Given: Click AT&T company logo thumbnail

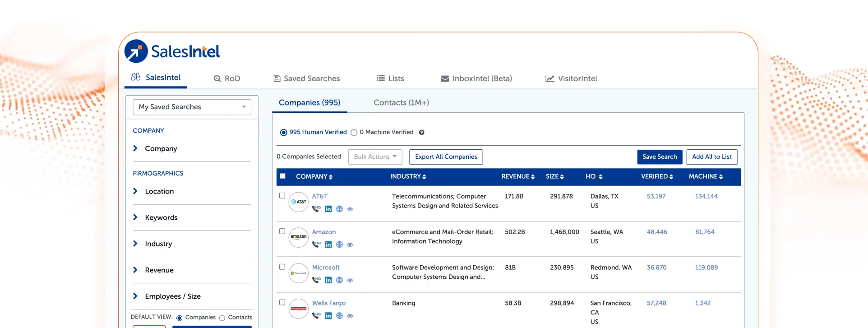Looking at the screenshot, I should [299, 202].
